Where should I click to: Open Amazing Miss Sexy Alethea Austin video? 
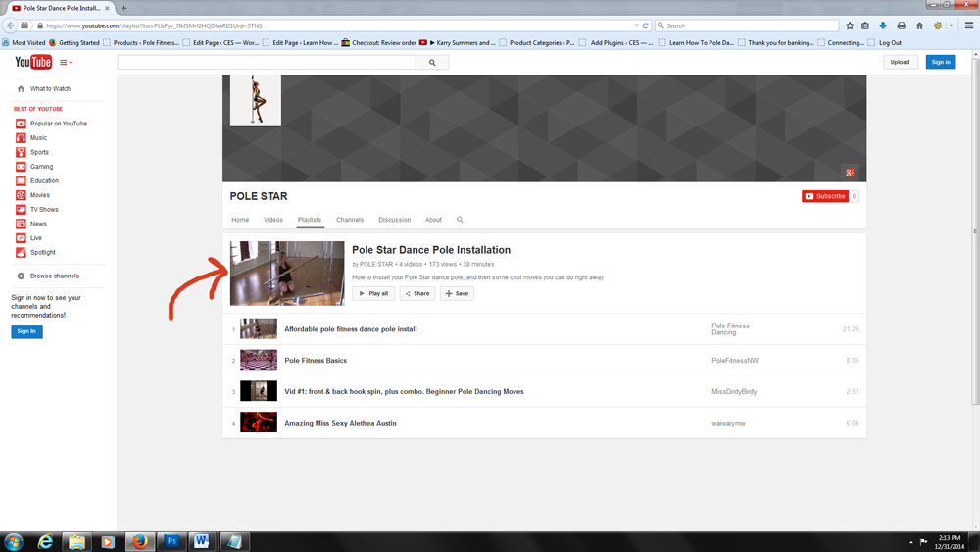pos(341,424)
